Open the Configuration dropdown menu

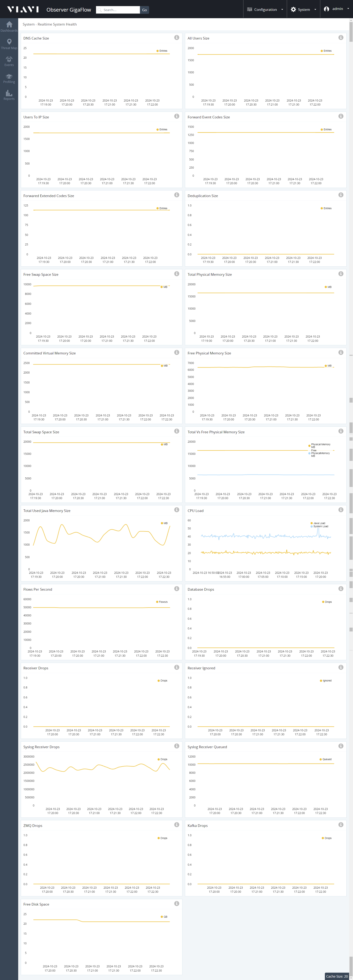pyautogui.click(x=265, y=10)
